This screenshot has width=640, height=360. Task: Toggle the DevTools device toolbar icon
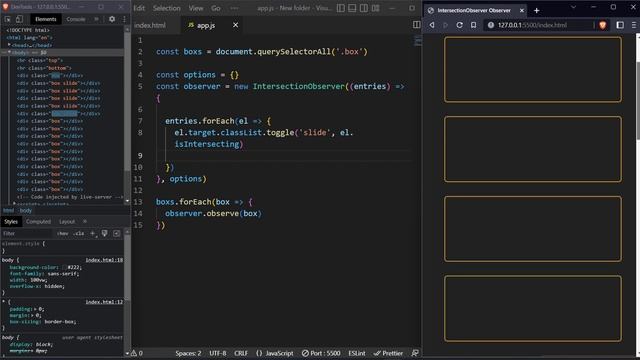[x=19, y=19]
